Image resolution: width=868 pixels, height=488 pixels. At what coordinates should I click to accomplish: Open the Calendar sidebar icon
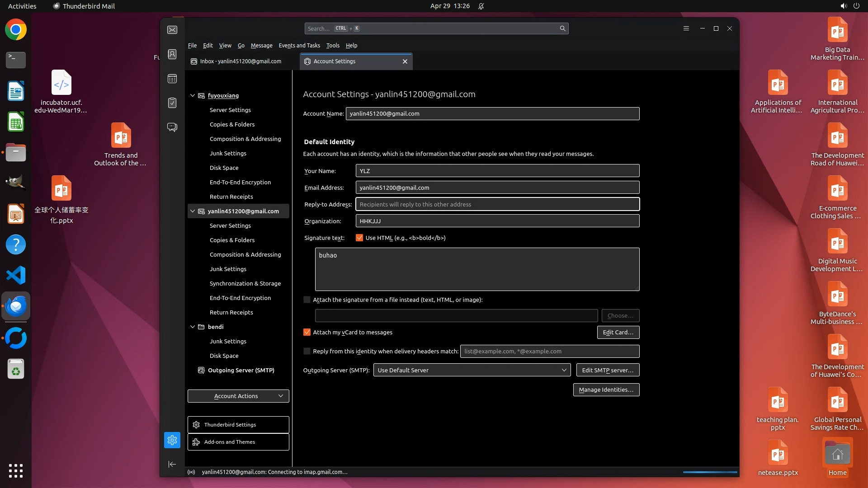pyautogui.click(x=172, y=79)
